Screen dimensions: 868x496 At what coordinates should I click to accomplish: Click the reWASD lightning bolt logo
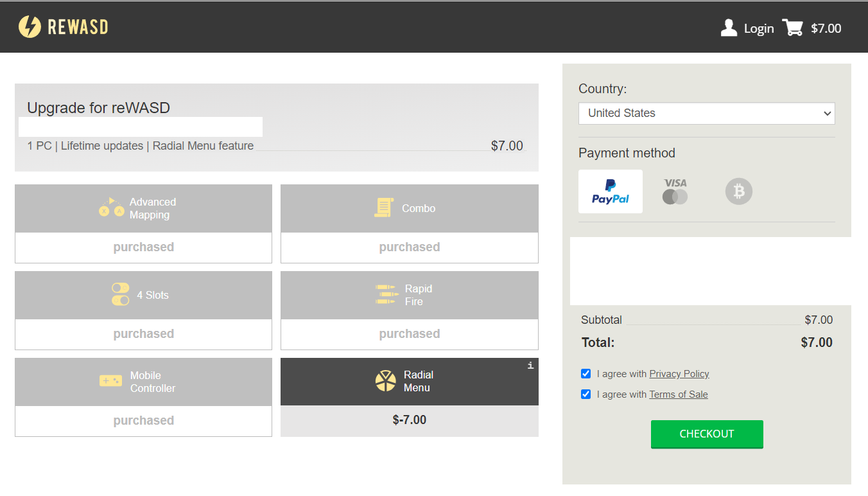pyautogui.click(x=30, y=26)
